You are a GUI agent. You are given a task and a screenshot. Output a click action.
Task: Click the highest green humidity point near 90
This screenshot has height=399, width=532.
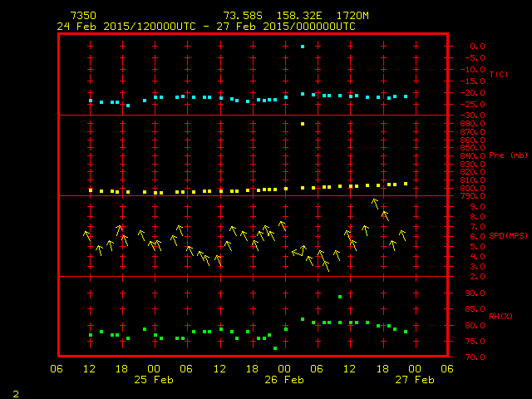tap(340, 297)
